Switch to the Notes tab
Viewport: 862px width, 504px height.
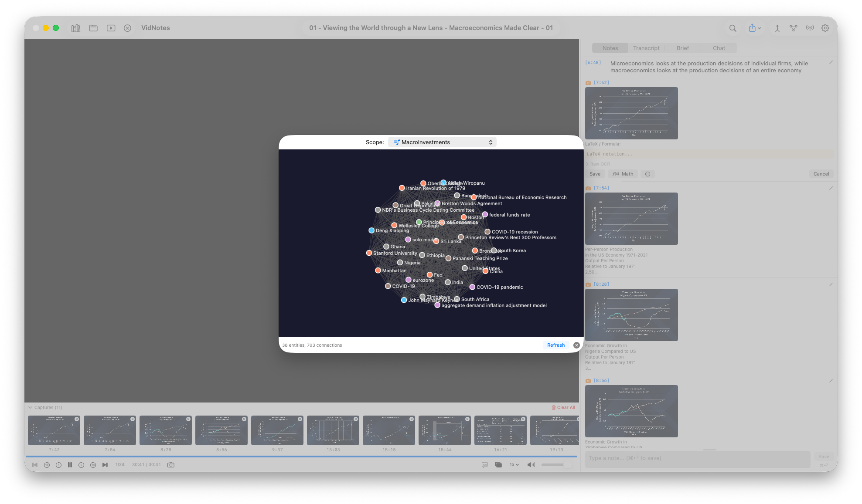point(610,48)
